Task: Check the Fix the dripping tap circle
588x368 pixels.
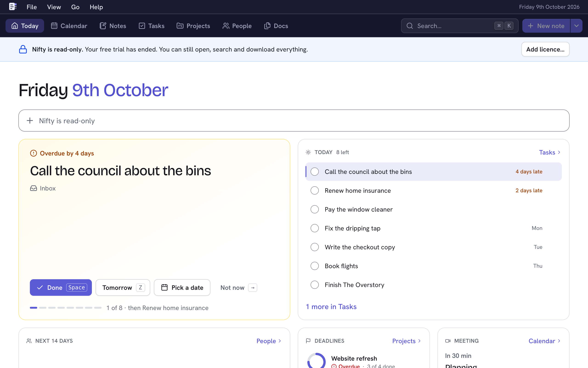Action: pyautogui.click(x=315, y=228)
